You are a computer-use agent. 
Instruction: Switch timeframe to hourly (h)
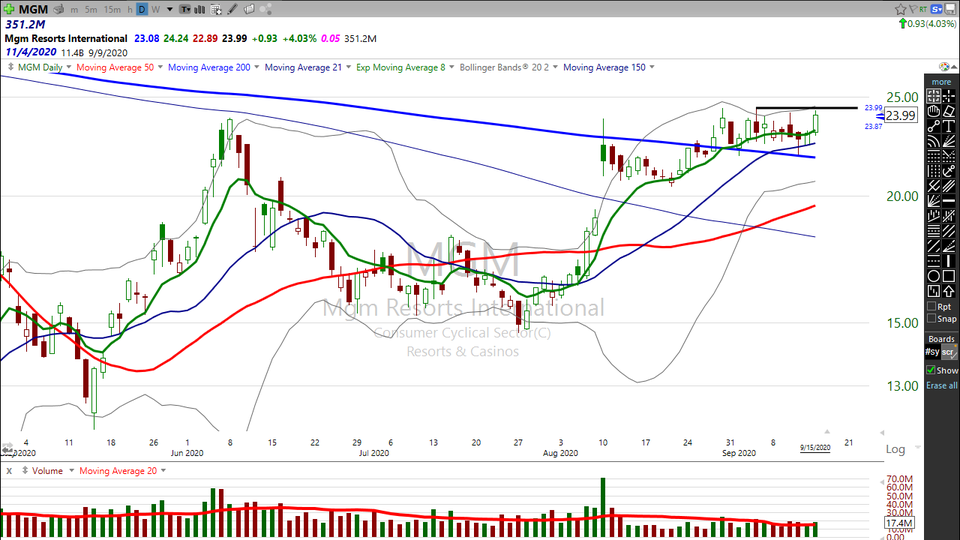point(130,9)
